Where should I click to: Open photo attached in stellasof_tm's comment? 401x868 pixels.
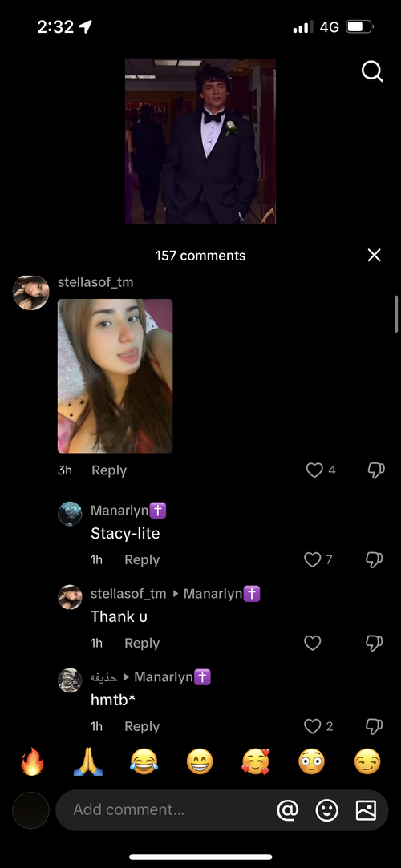pyautogui.click(x=115, y=376)
